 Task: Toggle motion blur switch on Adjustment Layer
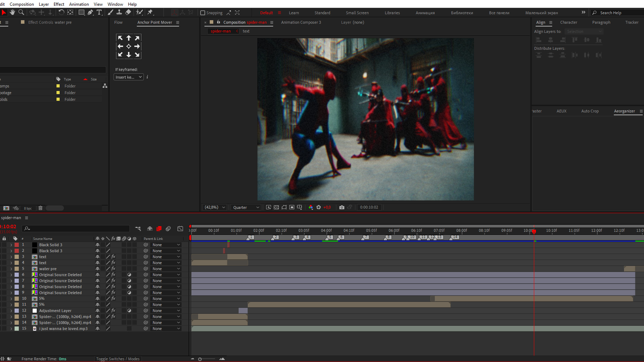click(124, 311)
